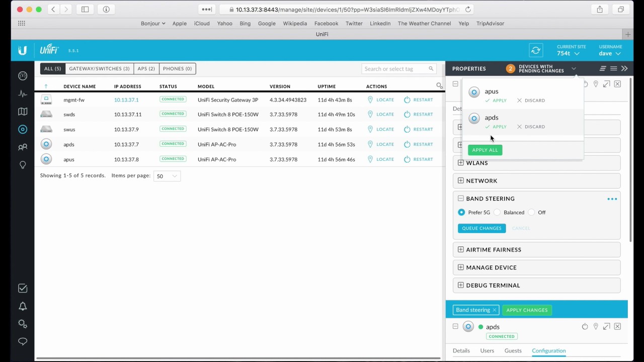
Task: Click the APPLY ALL button
Action: [485, 150]
